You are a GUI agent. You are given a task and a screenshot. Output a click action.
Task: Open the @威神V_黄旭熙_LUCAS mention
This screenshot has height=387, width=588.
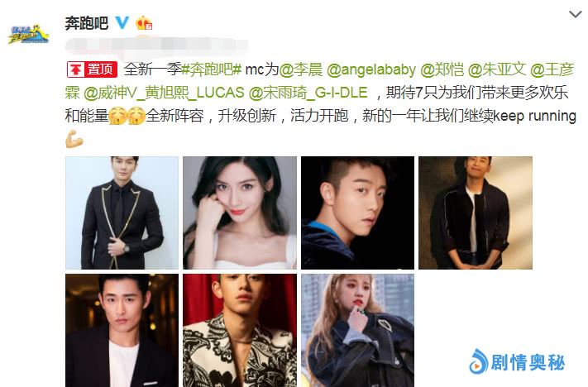[164, 93]
